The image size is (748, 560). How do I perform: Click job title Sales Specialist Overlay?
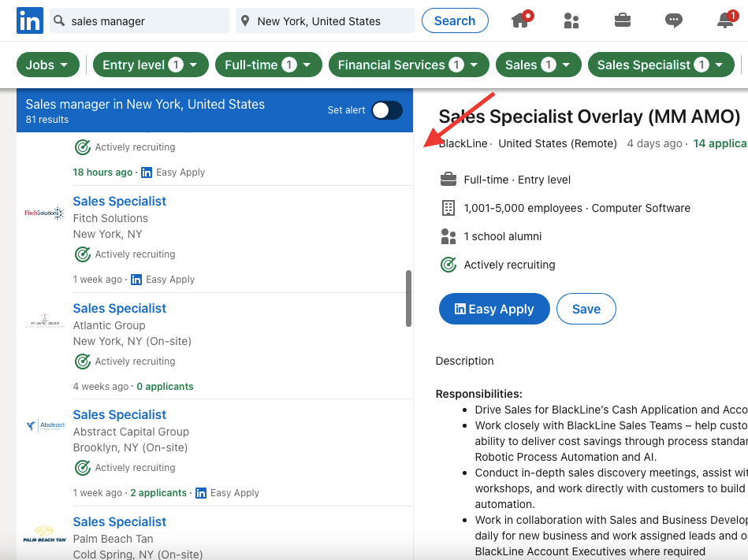[x=589, y=117]
